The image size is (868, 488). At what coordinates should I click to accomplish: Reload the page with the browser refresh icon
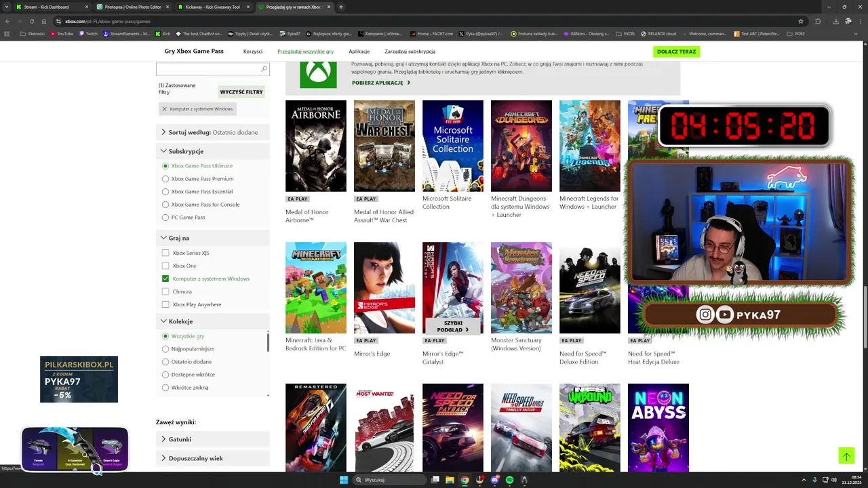[31, 21]
